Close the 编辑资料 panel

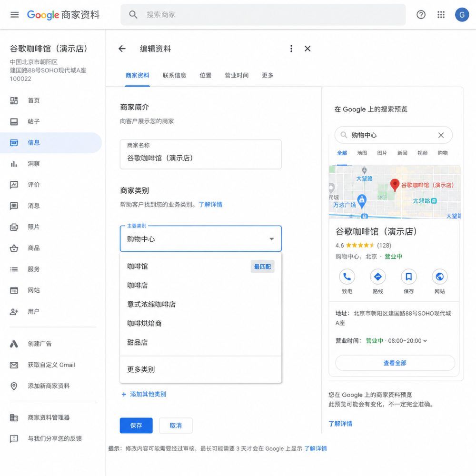click(x=307, y=49)
